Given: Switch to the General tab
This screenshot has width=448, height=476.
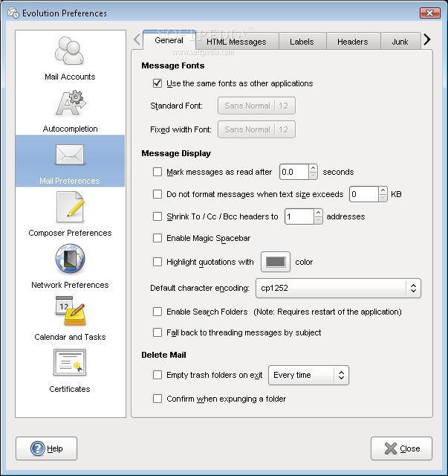Looking at the screenshot, I should (x=169, y=40).
